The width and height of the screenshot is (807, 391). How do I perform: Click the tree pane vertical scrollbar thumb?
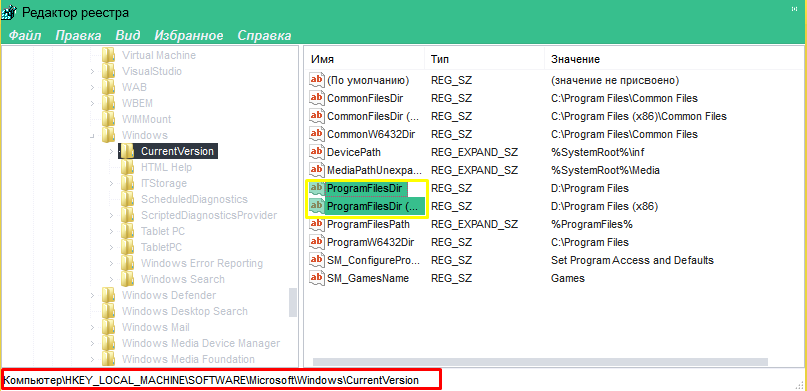tap(293, 303)
